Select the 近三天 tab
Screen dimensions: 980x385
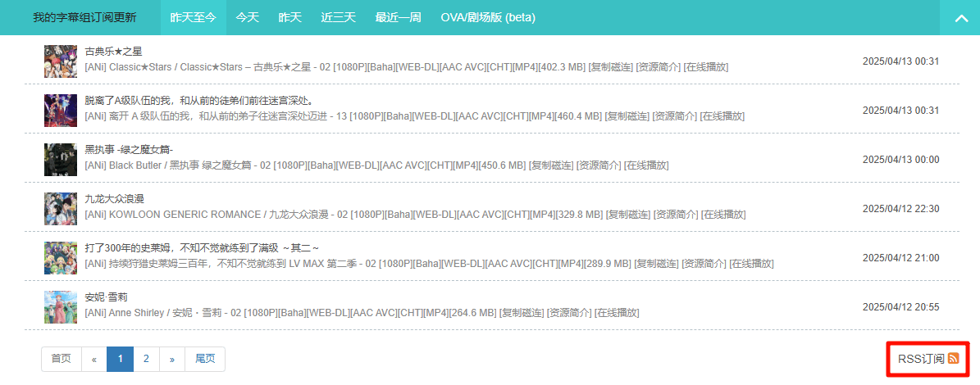click(x=339, y=17)
